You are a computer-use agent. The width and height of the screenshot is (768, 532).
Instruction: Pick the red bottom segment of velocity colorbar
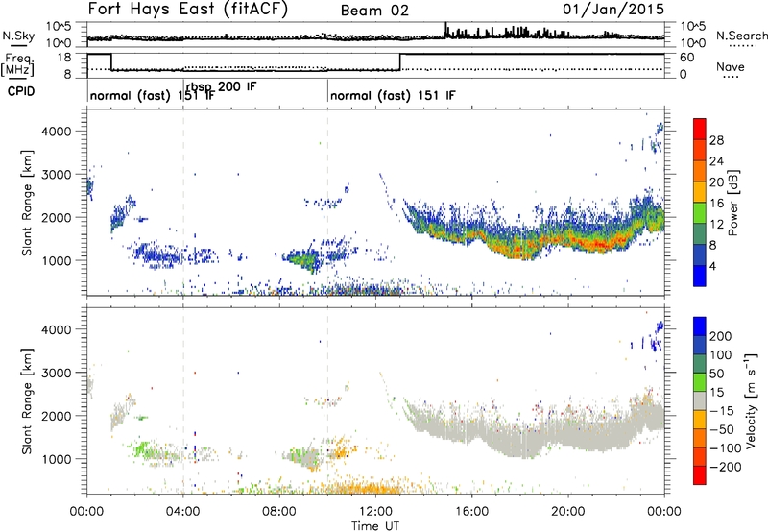(700, 475)
